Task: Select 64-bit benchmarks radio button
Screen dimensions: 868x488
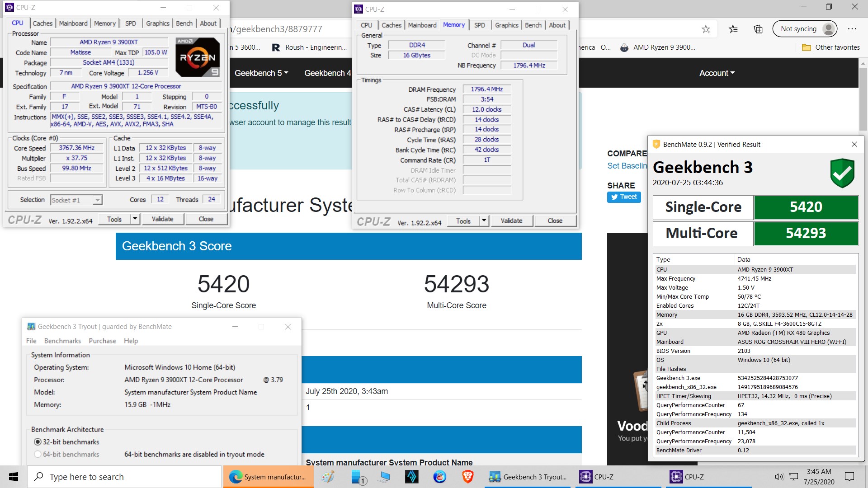Action: pyautogui.click(x=38, y=454)
